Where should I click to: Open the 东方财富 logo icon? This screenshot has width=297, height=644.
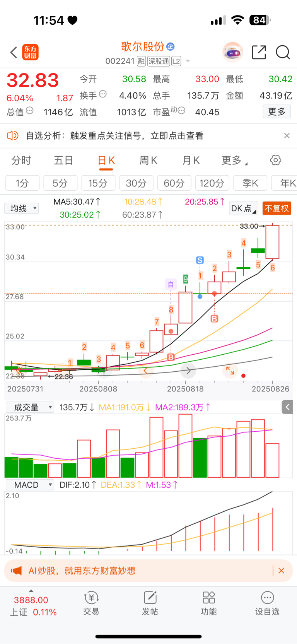[31, 52]
